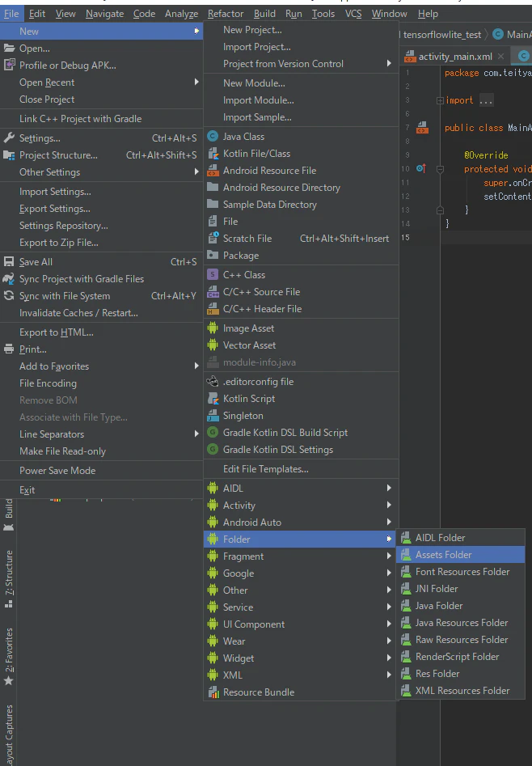The image size is (532, 766).
Task: Click the C/C++ Source File icon
Action: [213, 292]
